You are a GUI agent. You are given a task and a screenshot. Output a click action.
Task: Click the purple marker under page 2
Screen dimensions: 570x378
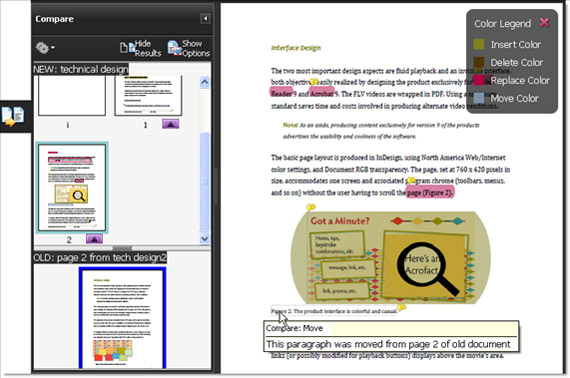pos(95,239)
